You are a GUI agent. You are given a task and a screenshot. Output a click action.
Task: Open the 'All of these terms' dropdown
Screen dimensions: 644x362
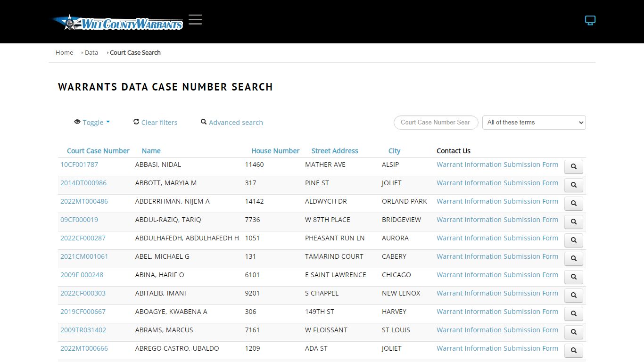(x=534, y=123)
